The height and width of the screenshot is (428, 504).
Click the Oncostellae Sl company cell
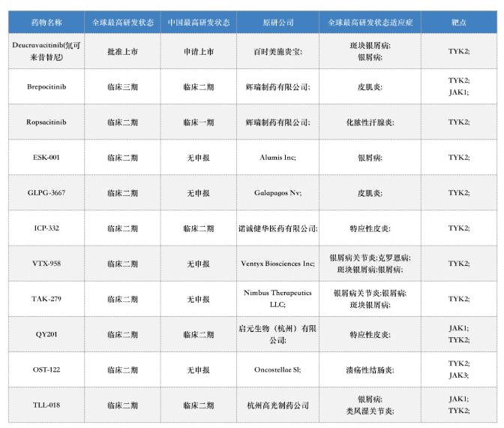click(278, 369)
